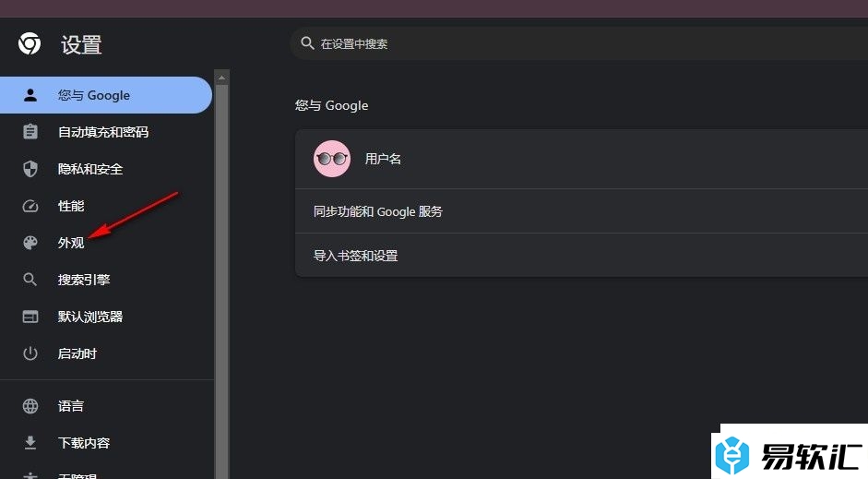Open the 自动填充和密码 settings section
Viewport: 868px width, 479px height.
click(x=106, y=132)
